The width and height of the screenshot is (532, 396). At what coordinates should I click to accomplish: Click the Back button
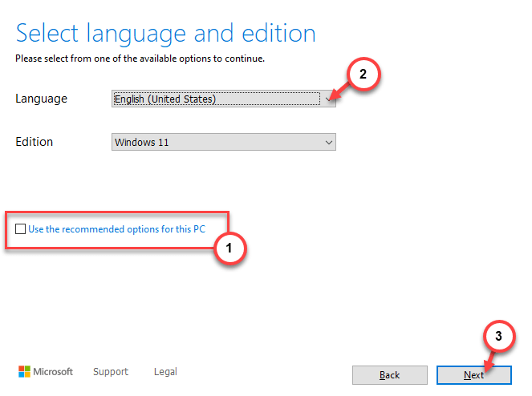pyautogui.click(x=389, y=375)
